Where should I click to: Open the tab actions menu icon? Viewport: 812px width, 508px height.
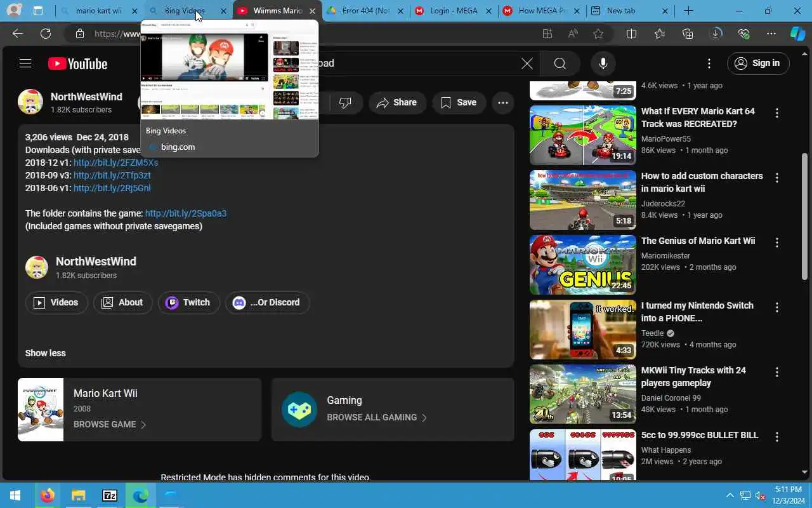[38, 11]
